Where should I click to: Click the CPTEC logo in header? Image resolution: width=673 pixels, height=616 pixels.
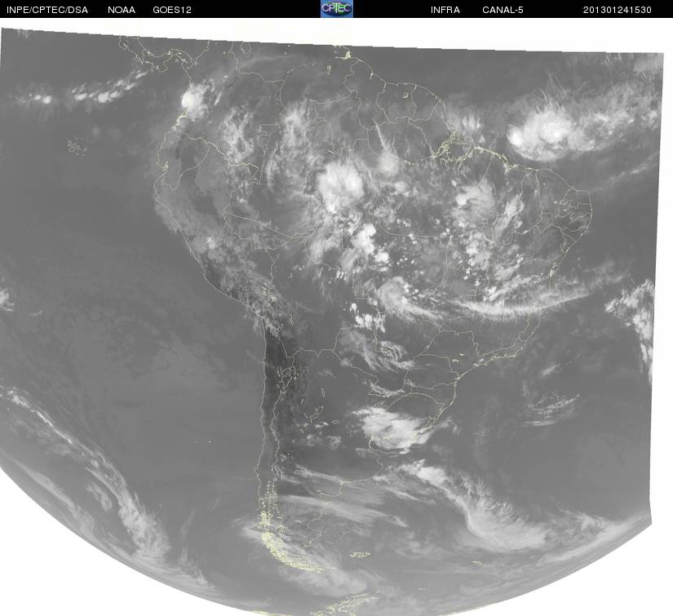pos(337,9)
